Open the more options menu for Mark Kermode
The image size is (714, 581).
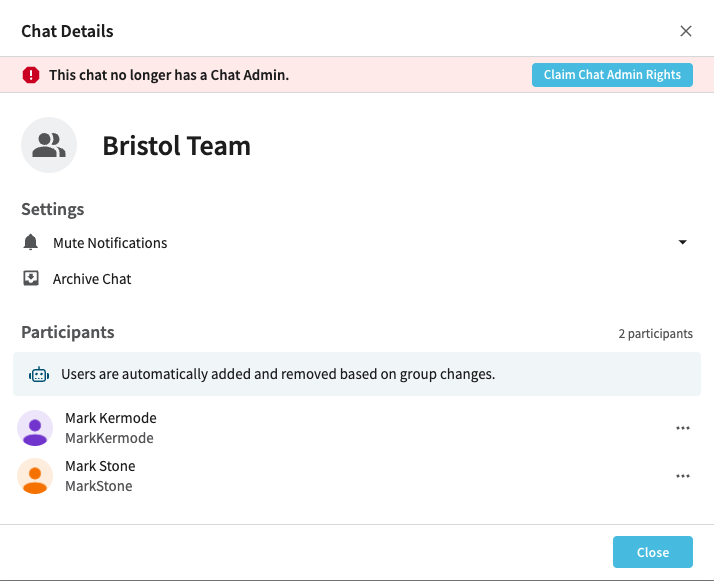[x=683, y=428]
